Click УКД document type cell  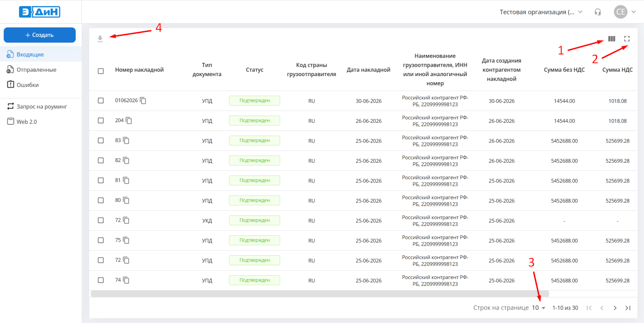click(207, 221)
